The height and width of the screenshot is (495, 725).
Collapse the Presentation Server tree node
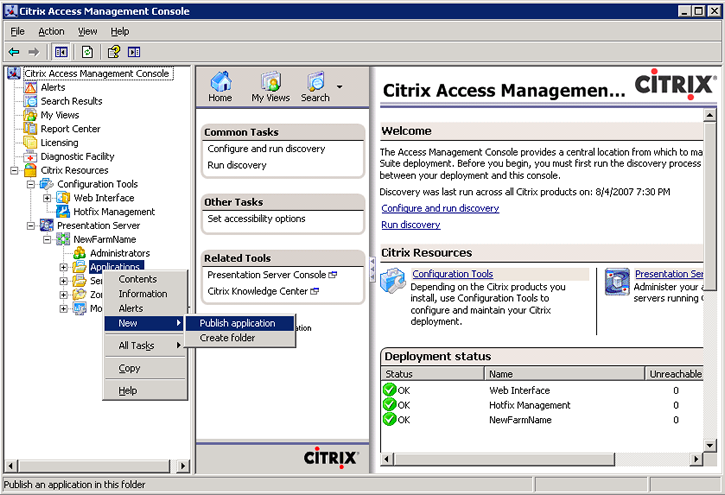pyautogui.click(x=31, y=226)
